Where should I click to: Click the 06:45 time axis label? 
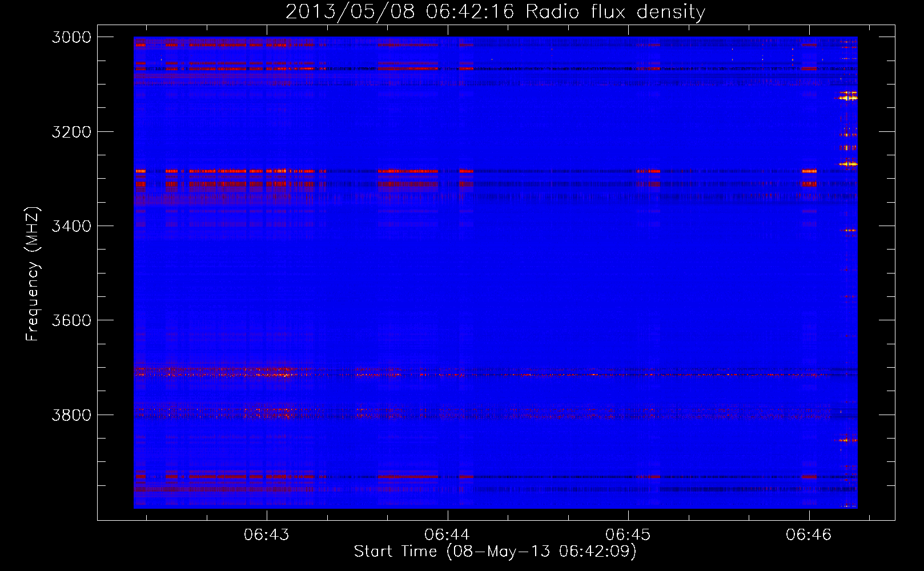pyautogui.click(x=628, y=535)
